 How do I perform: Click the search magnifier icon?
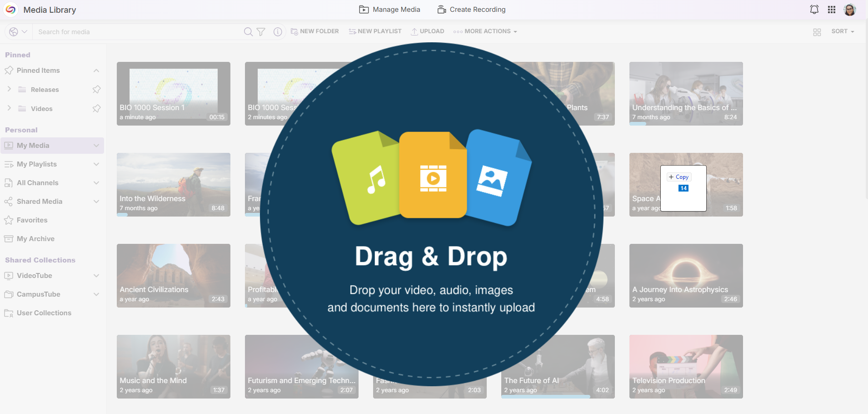click(248, 31)
